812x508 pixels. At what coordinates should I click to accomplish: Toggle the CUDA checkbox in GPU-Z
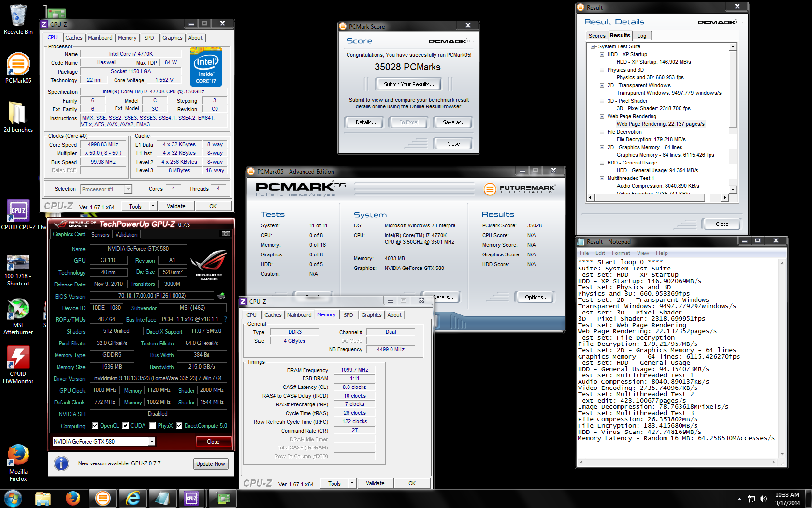(x=126, y=426)
